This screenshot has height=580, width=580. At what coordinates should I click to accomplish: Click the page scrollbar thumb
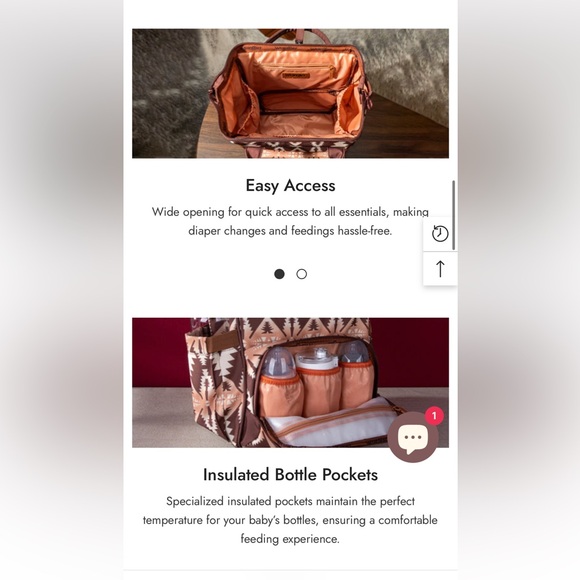click(453, 215)
